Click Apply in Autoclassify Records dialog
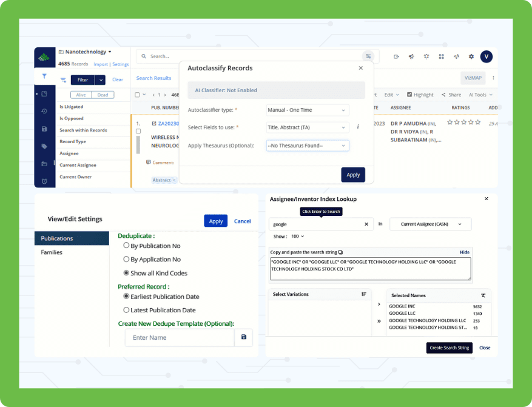532x407 pixels. (x=353, y=175)
